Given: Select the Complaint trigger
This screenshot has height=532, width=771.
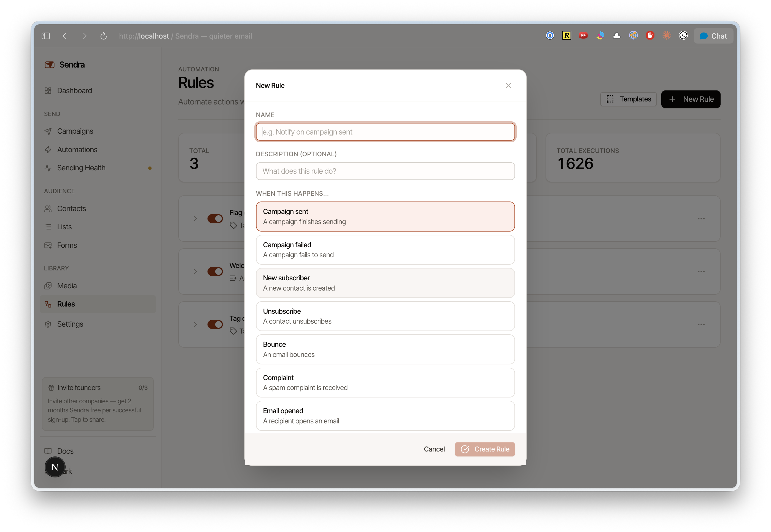Looking at the screenshot, I should [385, 383].
